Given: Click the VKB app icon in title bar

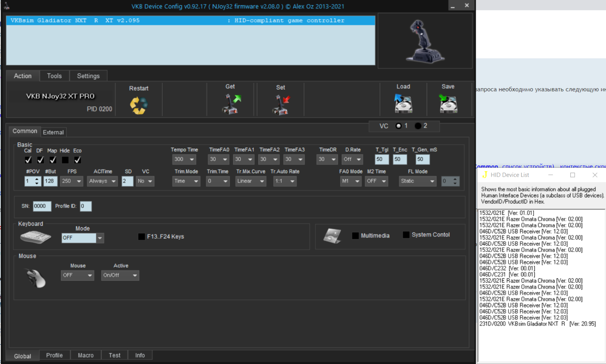Looking at the screenshot, I should point(6,6).
